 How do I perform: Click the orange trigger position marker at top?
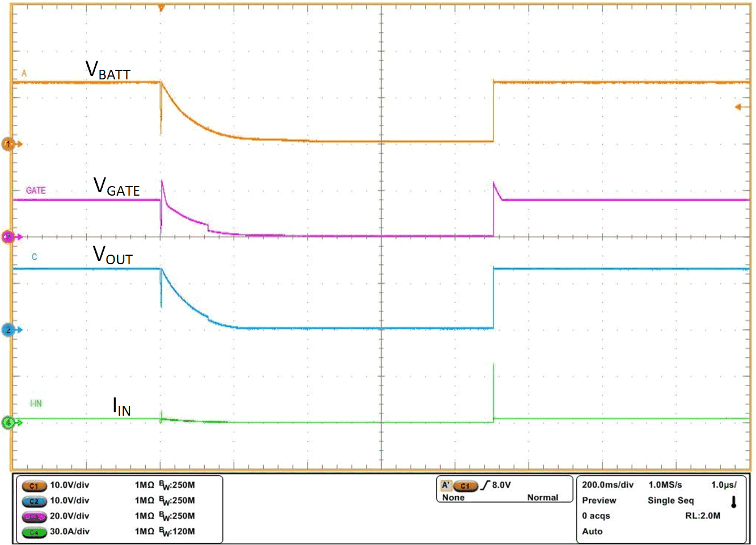[161, 8]
